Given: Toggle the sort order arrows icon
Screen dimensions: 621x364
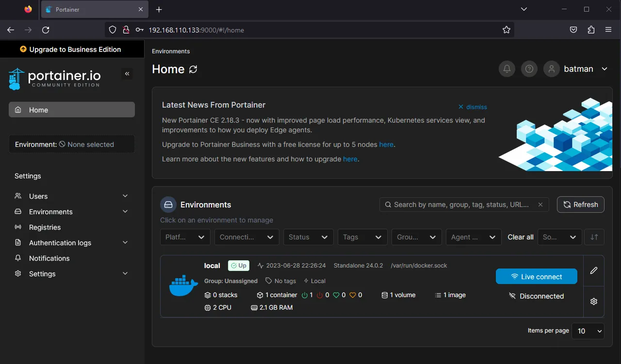Looking at the screenshot, I should pyautogui.click(x=594, y=237).
